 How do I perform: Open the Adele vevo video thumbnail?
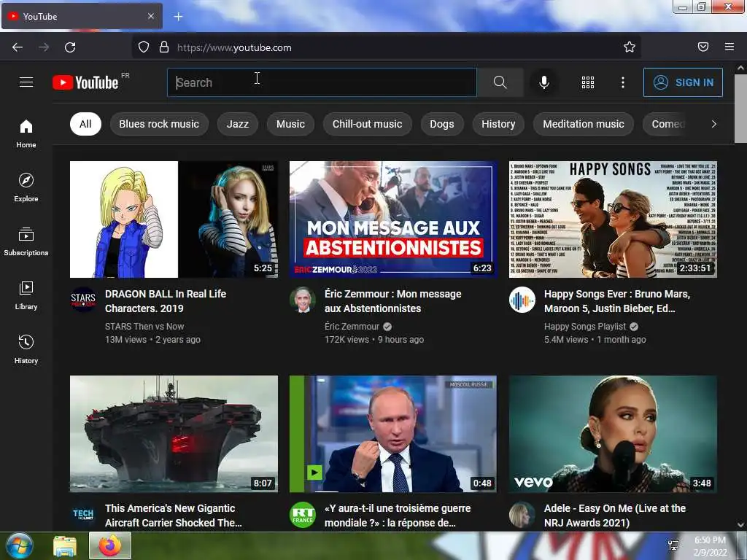(613, 434)
